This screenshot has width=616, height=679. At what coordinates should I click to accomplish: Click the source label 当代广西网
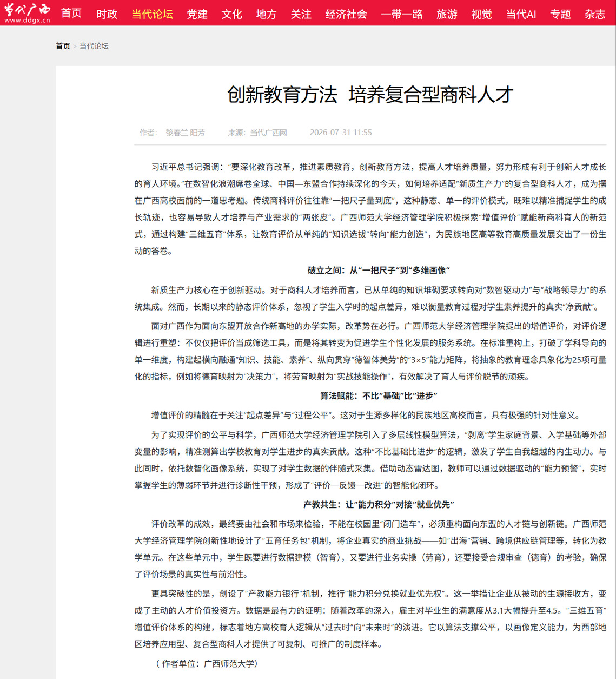point(268,133)
